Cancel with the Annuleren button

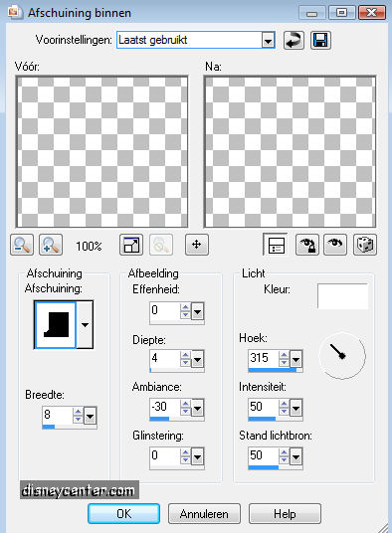204,514
